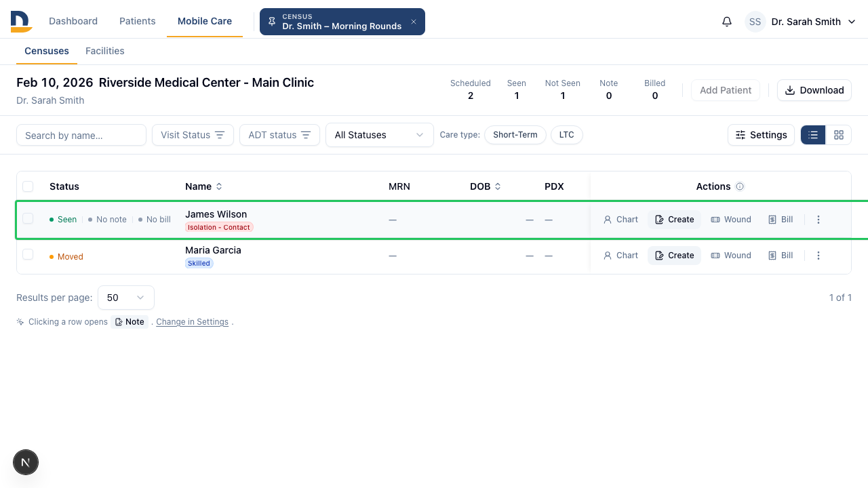Open Bill for James Wilson
The height and width of the screenshot is (488, 868).
point(781,220)
